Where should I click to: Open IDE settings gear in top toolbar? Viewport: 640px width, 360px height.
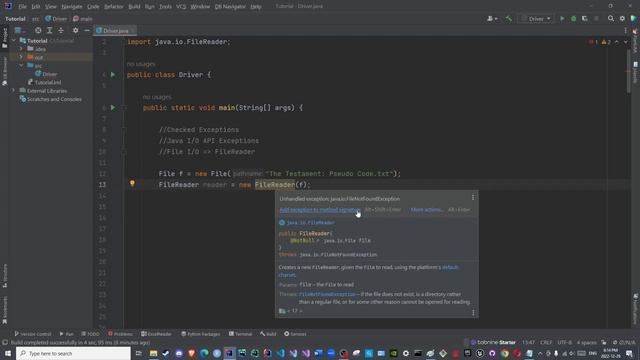pos(622,19)
